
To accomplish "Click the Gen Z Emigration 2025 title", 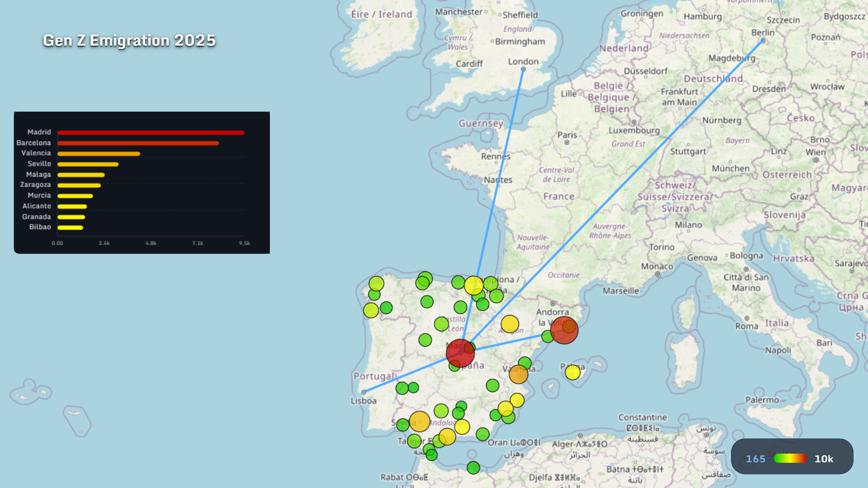I will coord(129,41).
